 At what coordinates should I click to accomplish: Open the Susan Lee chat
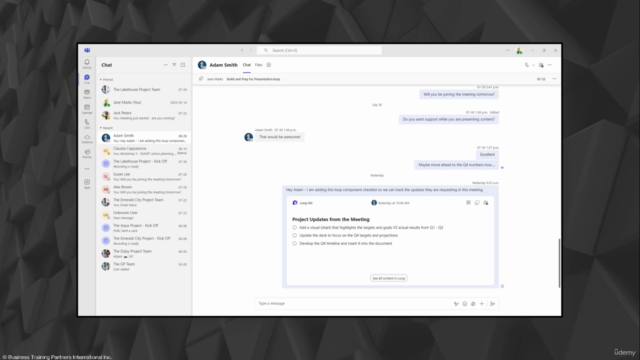pos(144,177)
